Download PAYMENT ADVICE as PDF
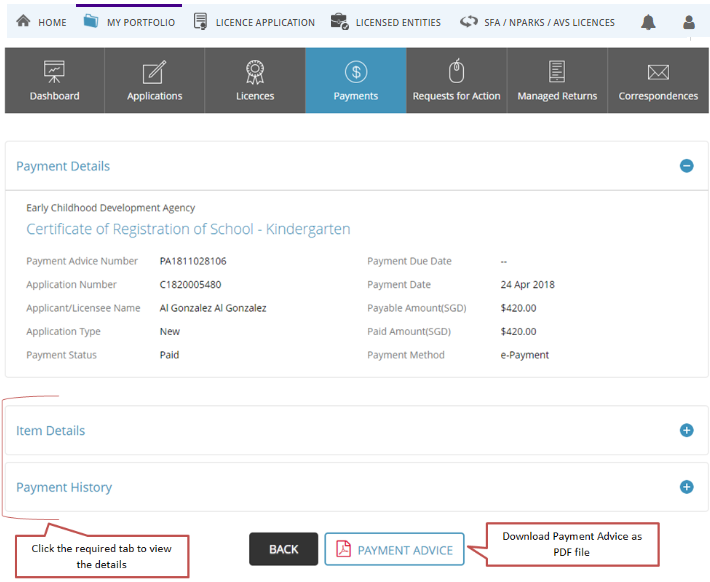The height and width of the screenshot is (582, 710). tap(394, 549)
